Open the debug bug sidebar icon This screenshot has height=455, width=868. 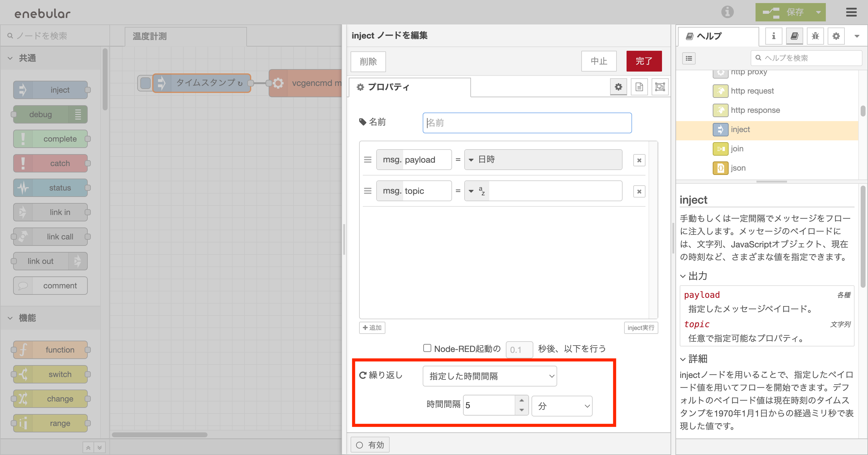[x=815, y=36]
